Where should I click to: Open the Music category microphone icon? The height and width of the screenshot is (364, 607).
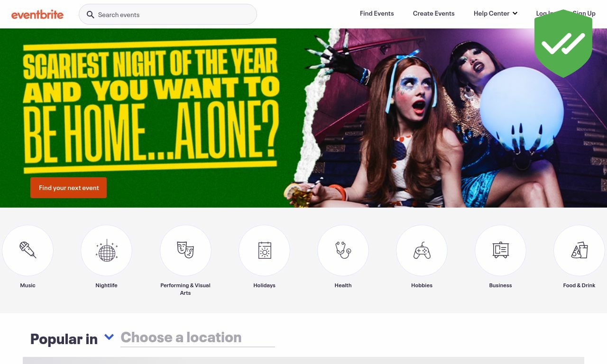pos(28,250)
